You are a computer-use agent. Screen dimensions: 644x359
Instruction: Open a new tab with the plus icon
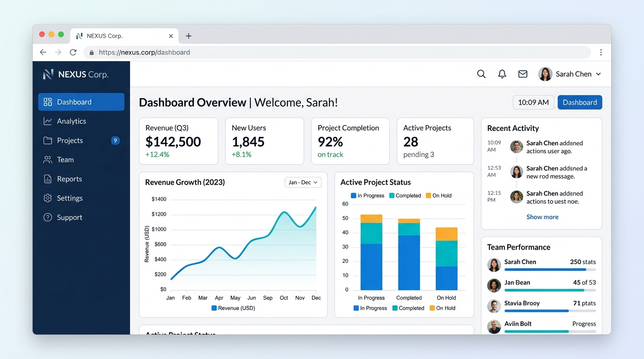[189, 36]
